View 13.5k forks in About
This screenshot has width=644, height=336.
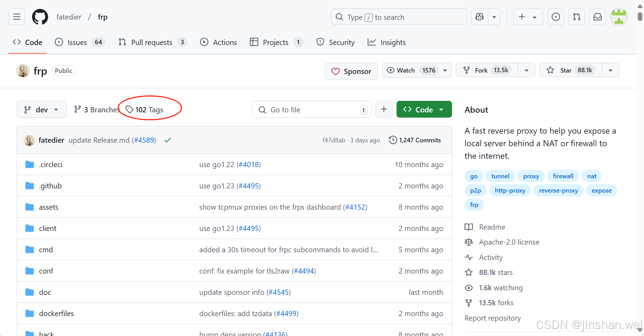pyautogui.click(x=496, y=303)
